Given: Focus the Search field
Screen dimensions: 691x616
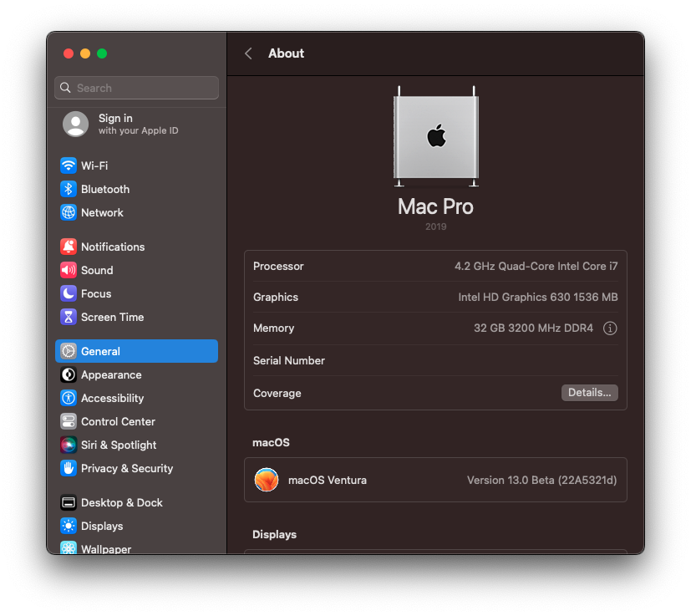Looking at the screenshot, I should click(137, 88).
